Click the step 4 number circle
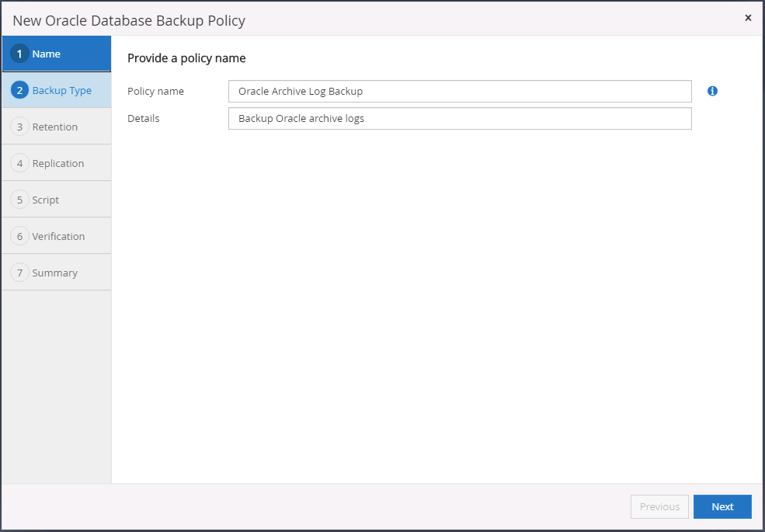Screen dimensions: 765x532 pyautogui.click(x=20, y=163)
